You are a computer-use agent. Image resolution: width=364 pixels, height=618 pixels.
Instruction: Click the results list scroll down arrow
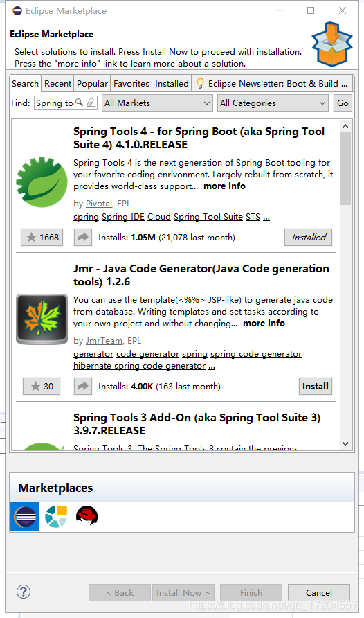coord(346,444)
